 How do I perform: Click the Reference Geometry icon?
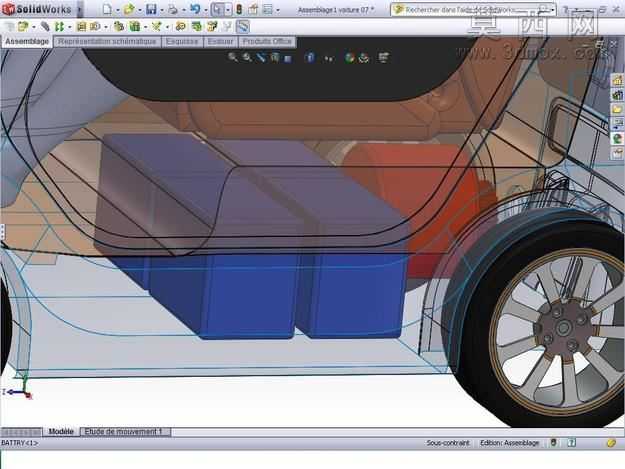tap(157, 27)
